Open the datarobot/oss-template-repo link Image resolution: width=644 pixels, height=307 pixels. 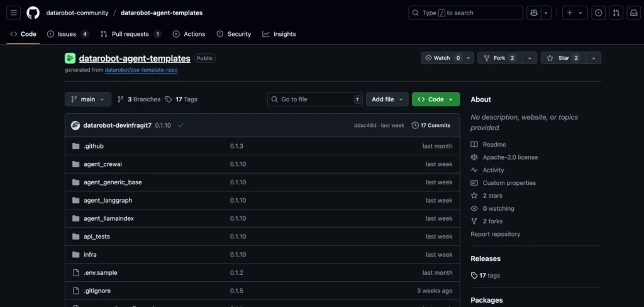click(141, 70)
